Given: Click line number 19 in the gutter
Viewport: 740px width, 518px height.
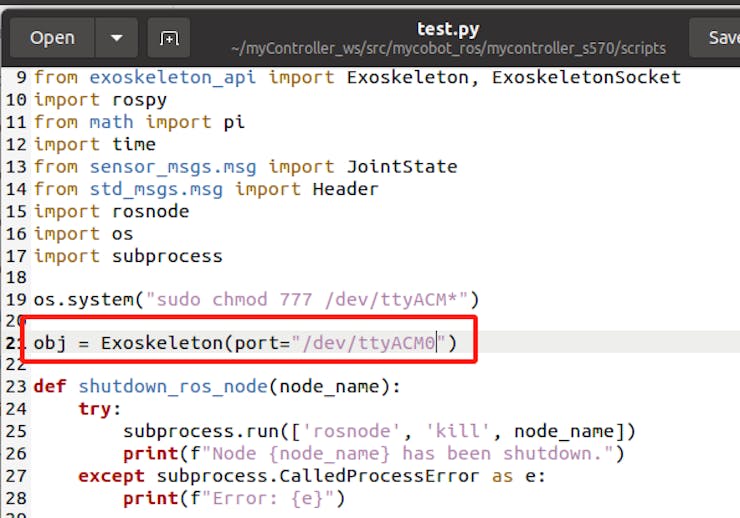Looking at the screenshot, I should pos(16,299).
